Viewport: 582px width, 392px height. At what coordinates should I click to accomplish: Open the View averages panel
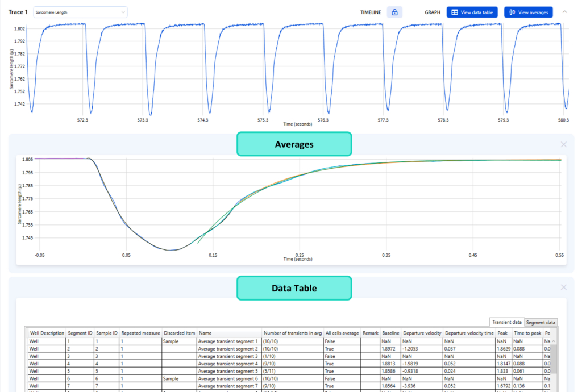(x=529, y=12)
